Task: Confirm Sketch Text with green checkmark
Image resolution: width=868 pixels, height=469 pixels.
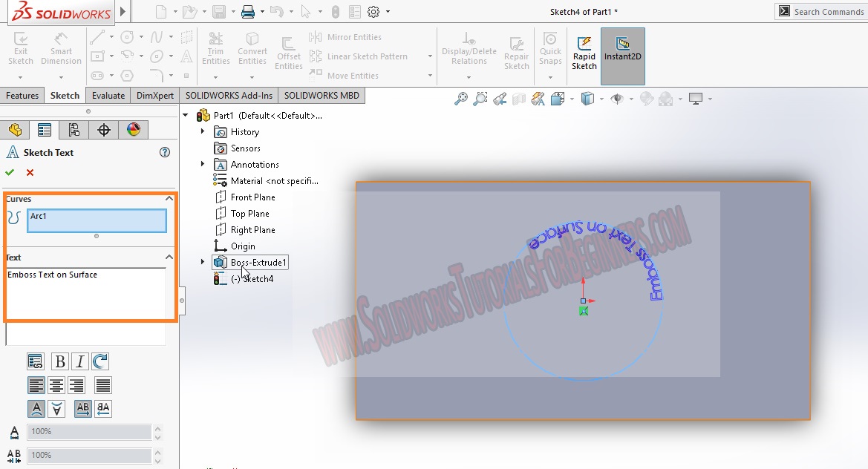Action: point(10,172)
